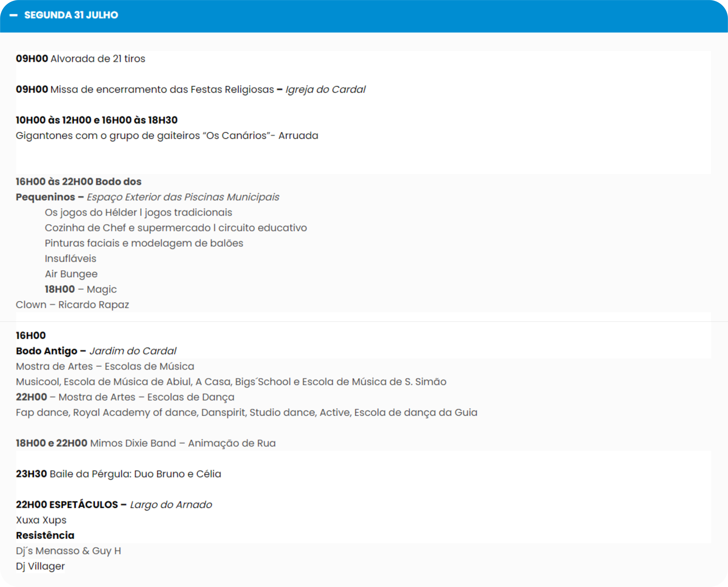Collapse the section with the minus icon
Image resolution: width=728 pixels, height=587 pixels.
click(14, 15)
